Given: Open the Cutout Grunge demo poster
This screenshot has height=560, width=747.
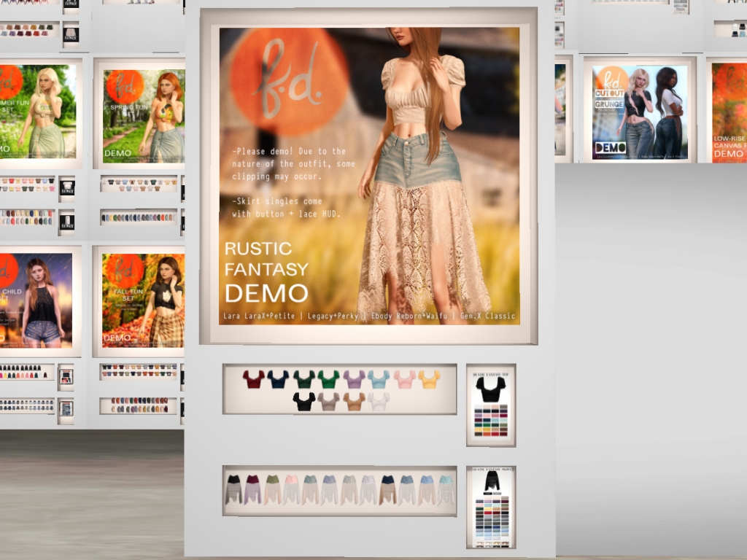Looking at the screenshot, I should pyautogui.click(x=640, y=110).
